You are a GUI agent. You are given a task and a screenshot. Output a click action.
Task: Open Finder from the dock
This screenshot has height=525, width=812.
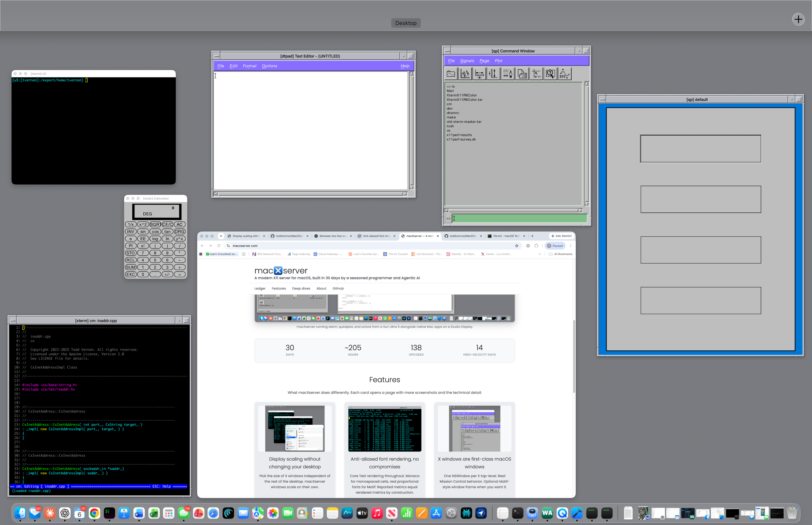coord(20,513)
